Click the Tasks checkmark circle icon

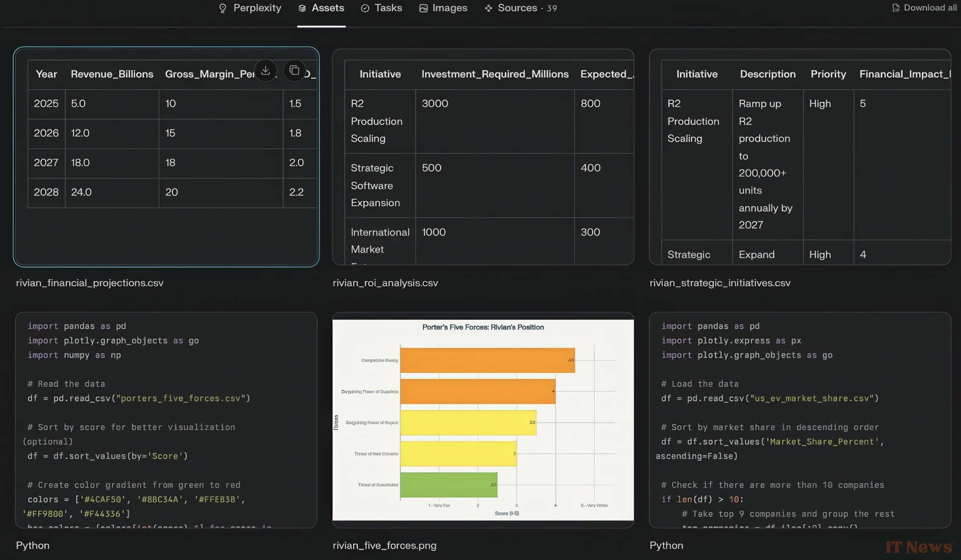365,8
